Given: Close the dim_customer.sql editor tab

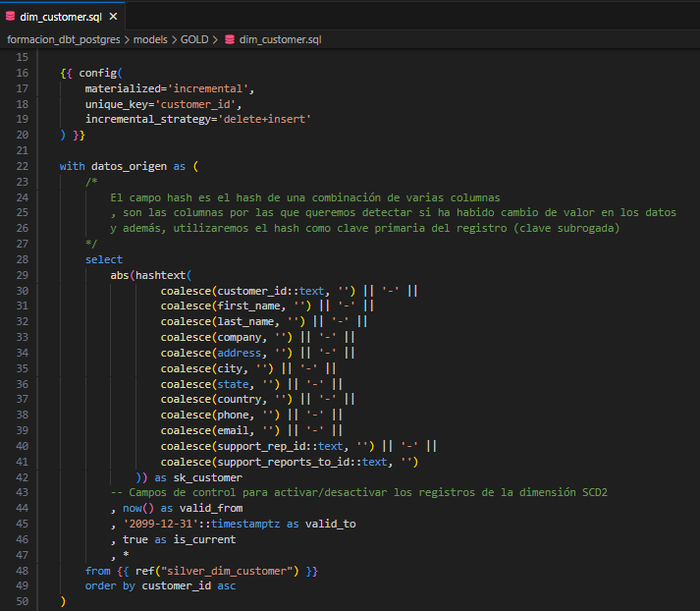Looking at the screenshot, I should 113,17.
